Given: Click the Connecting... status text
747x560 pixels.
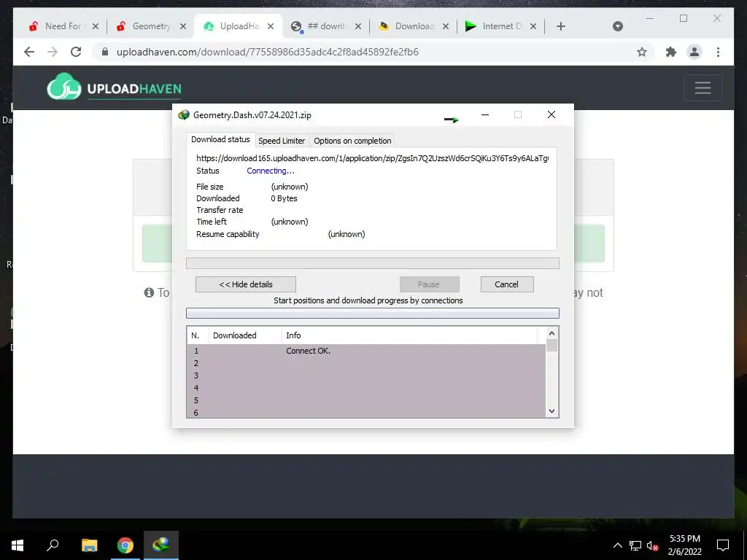Looking at the screenshot, I should (x=271, y=171).
